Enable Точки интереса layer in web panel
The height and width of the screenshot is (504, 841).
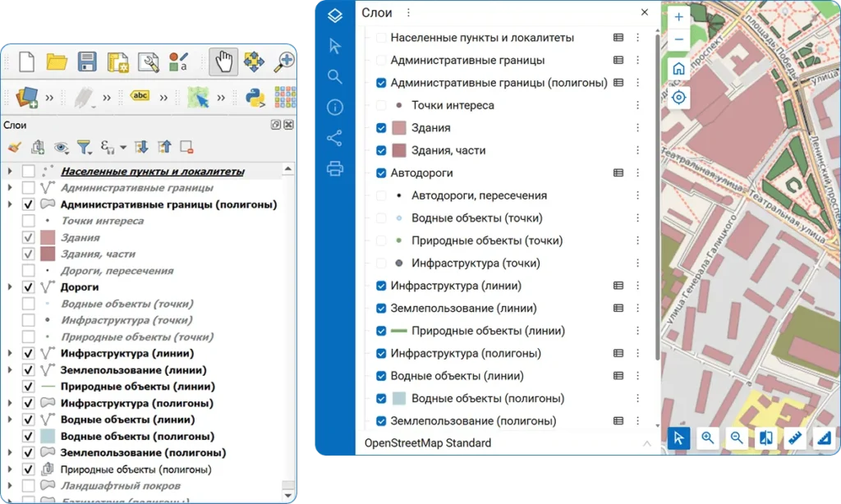coord(381,106)
